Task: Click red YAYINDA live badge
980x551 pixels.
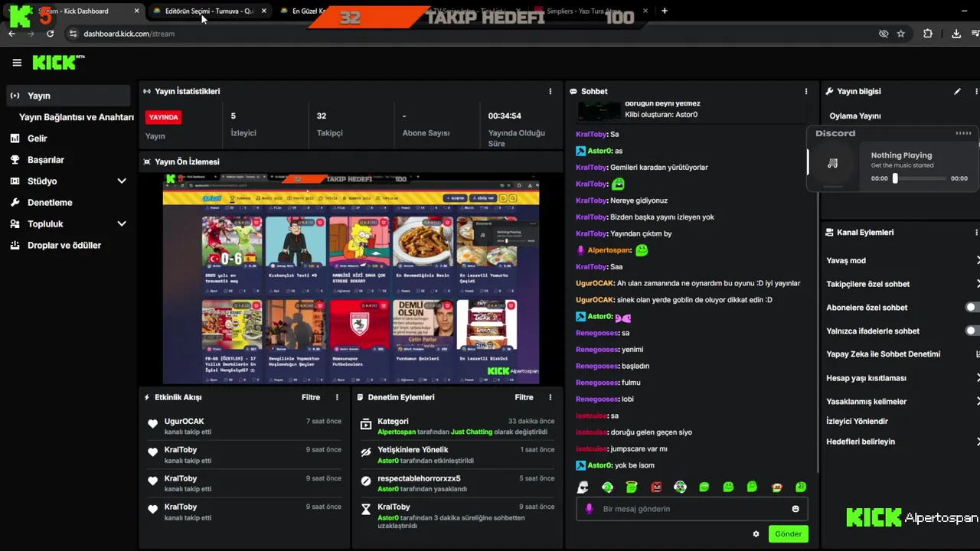Action: [x=164, y=117]
